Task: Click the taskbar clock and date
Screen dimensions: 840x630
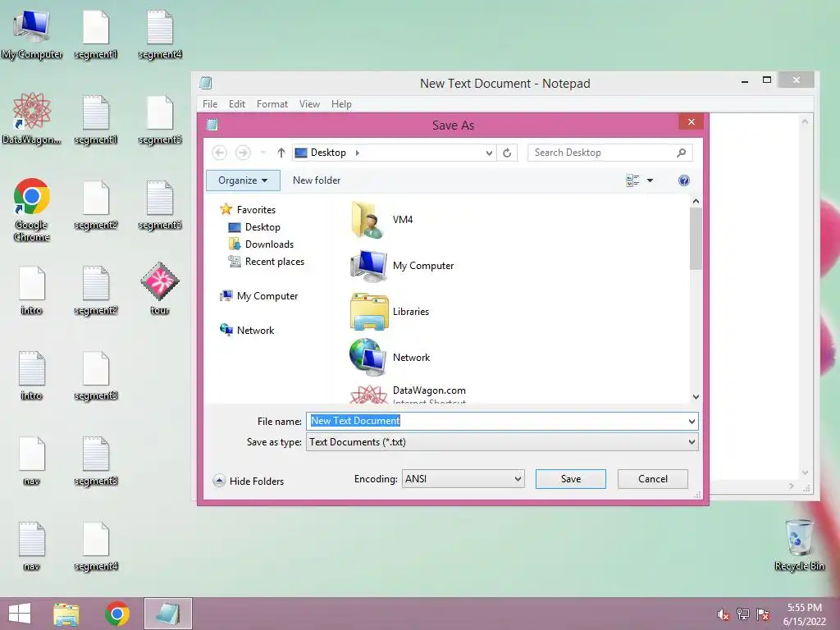Action: 804,614
